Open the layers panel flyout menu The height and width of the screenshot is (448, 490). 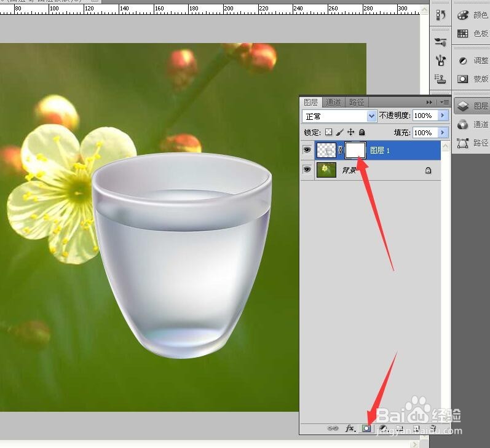pos(445,102)
